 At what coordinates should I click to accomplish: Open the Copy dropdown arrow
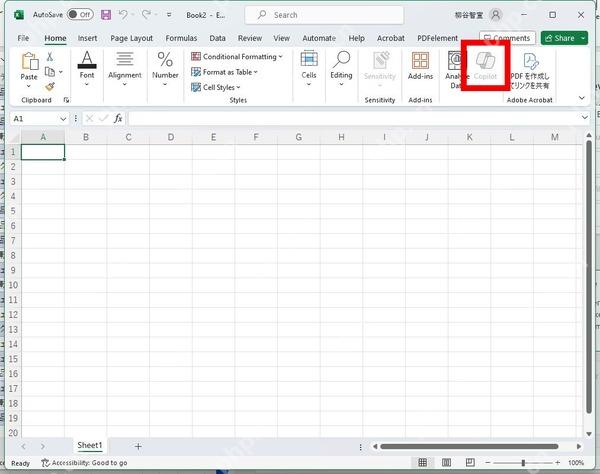61,72
